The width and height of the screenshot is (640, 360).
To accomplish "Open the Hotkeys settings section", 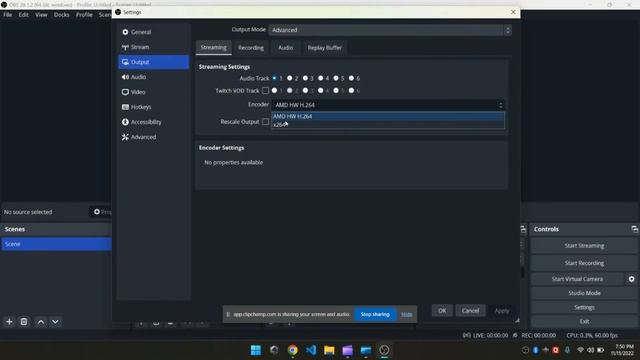I will pos(153,107).
